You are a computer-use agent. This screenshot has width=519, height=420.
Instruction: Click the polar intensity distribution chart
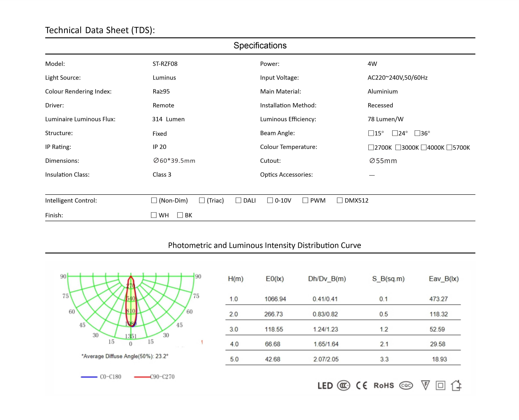pyautogui.click(x=131, y=307)
